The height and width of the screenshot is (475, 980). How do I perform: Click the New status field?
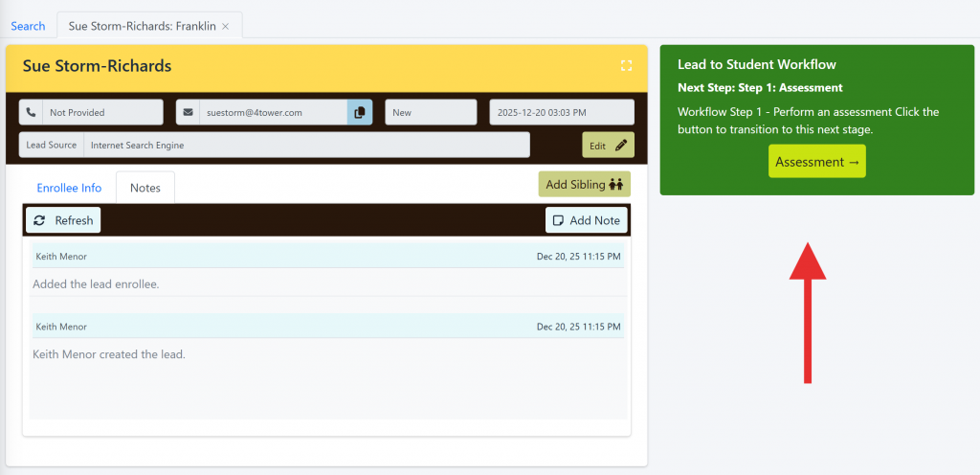431,113
